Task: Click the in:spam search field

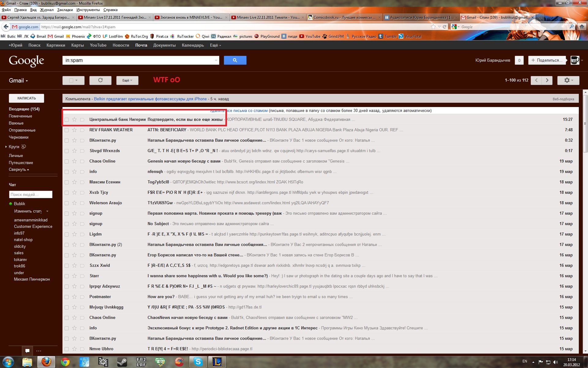Action: click(x=138, y=60)
